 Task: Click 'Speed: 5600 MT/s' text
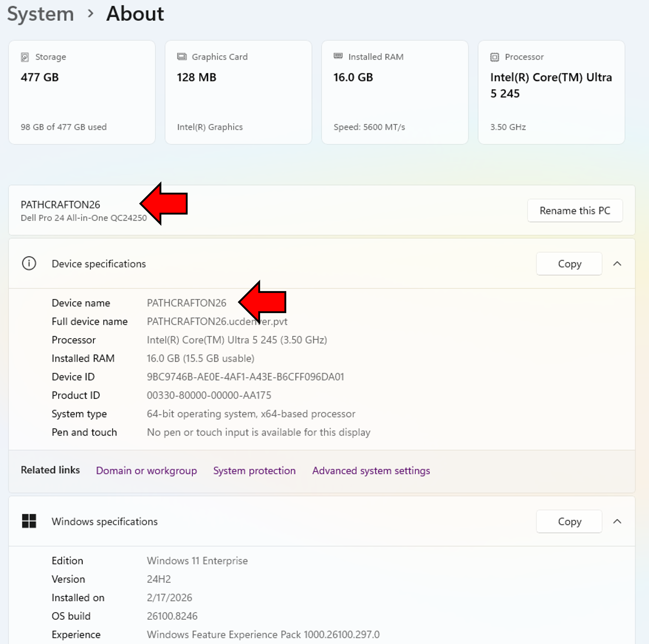pyautogui.click(x=369, y=127)
